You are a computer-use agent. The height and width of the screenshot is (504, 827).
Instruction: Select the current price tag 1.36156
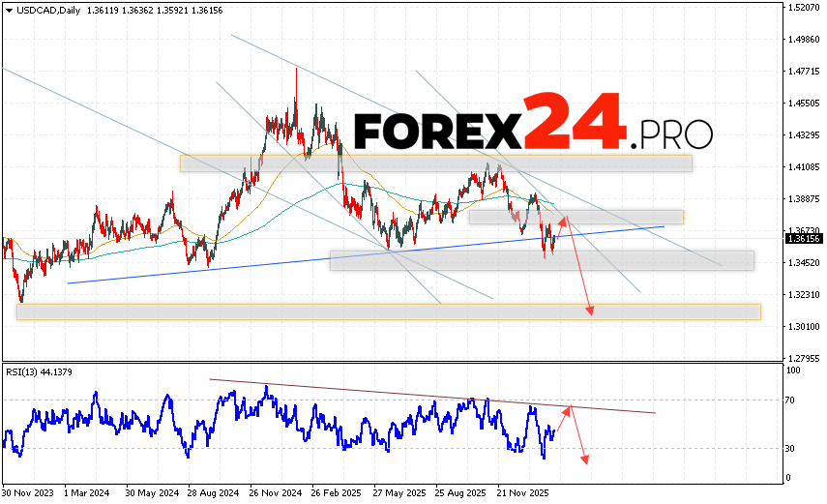803,238
